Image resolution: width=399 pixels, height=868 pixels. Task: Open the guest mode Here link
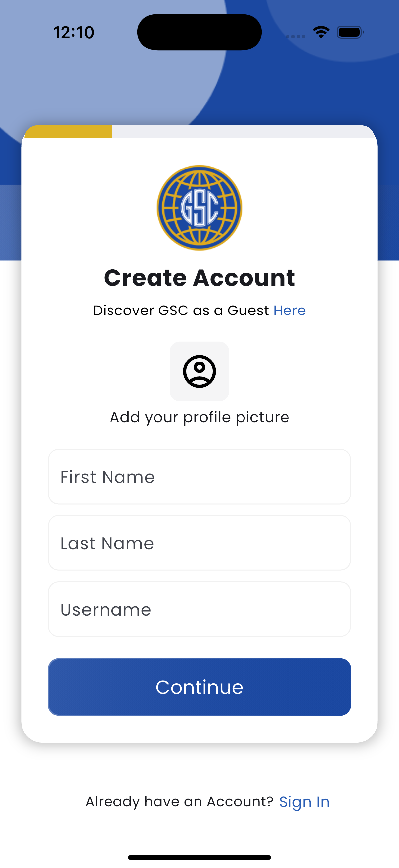click(x=289, y=310)
